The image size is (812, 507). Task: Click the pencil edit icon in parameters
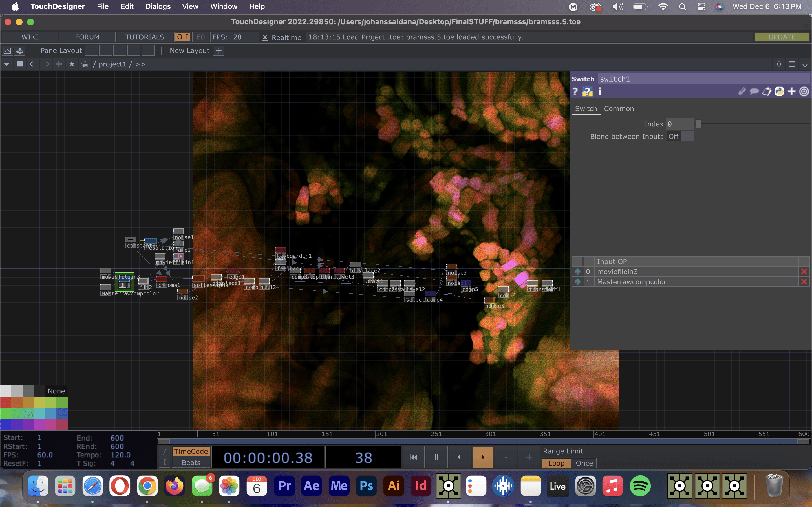(x=742, y=92)
